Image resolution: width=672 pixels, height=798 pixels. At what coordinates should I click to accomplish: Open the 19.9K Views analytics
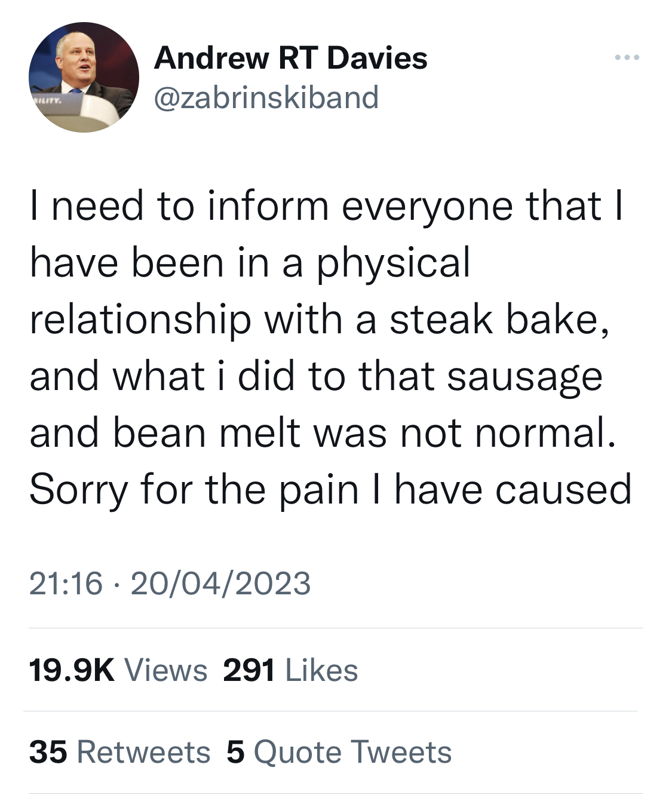point(118,670)
